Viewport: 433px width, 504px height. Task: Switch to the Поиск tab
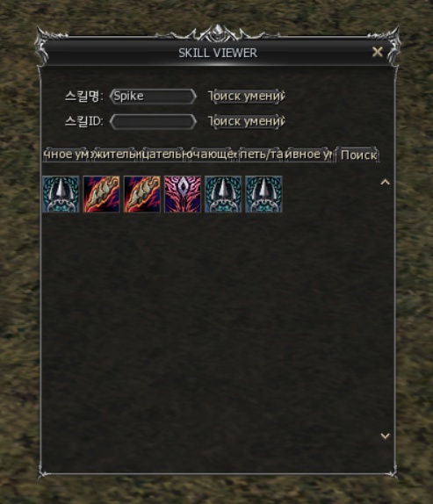[x=357, y=155]
